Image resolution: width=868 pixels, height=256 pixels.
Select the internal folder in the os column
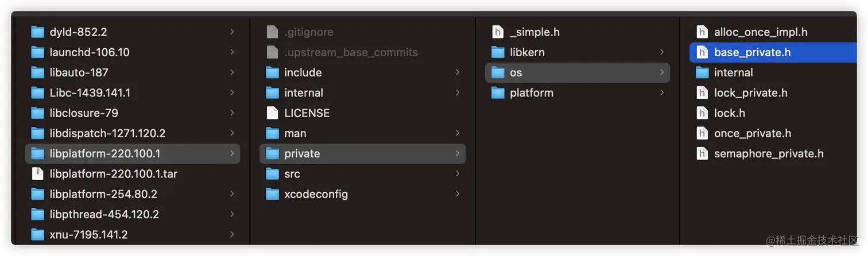pos(733,72)
